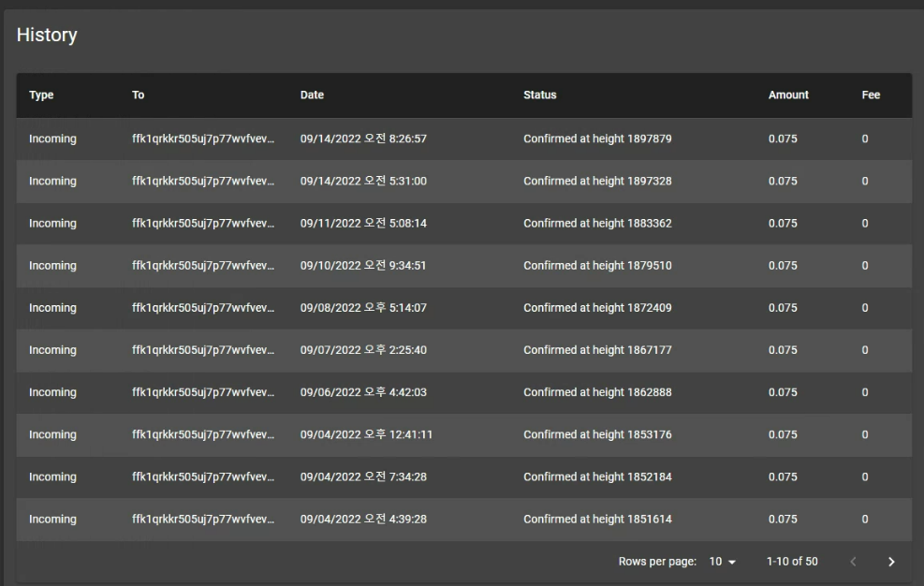This screenshot has height=586, width=924.
Task: Sort by the Date column header
Action: coord(312,95)
